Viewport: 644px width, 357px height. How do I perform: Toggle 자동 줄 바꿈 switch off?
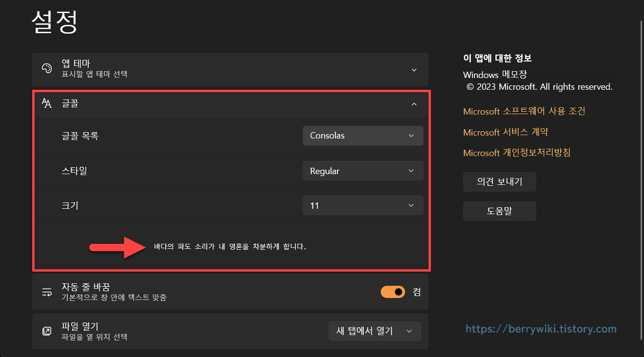pyautogui.click(x=392, y=292)
